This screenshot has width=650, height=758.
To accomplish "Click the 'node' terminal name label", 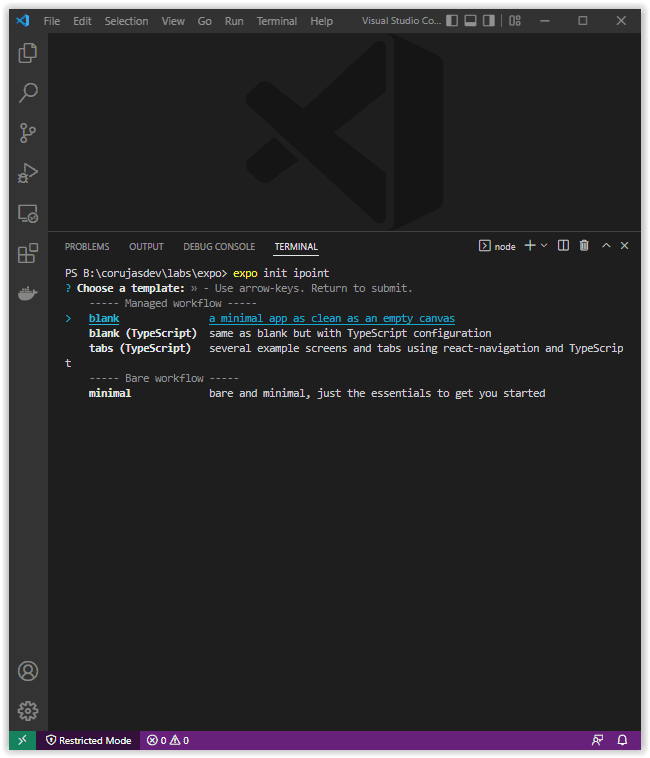I will (505, 247).
